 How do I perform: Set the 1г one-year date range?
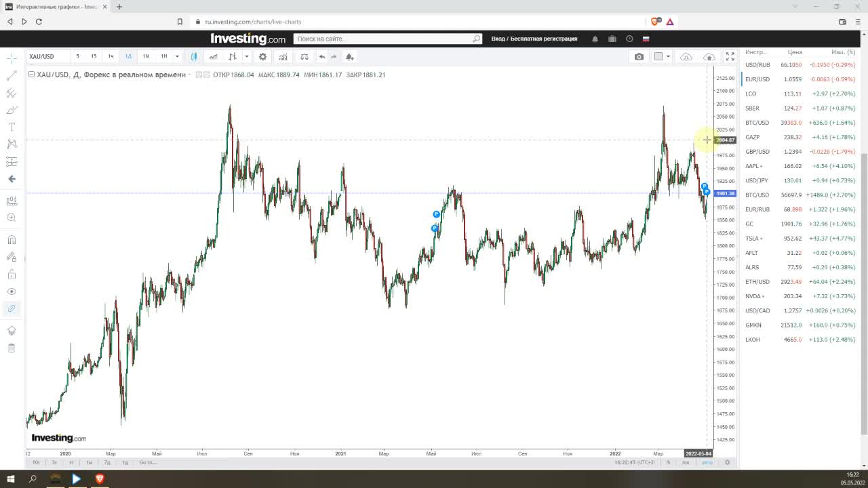[71, 462]
